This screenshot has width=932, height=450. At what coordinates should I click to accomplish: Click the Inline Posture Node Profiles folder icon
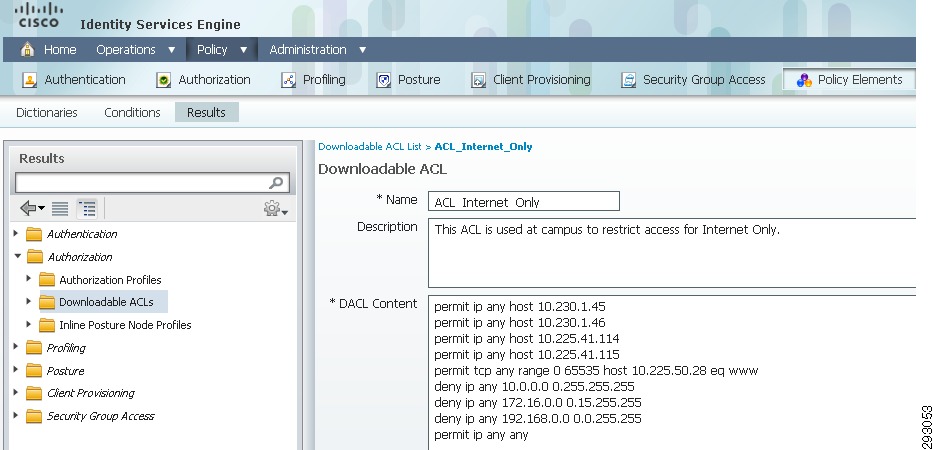(x=46, y=325)
